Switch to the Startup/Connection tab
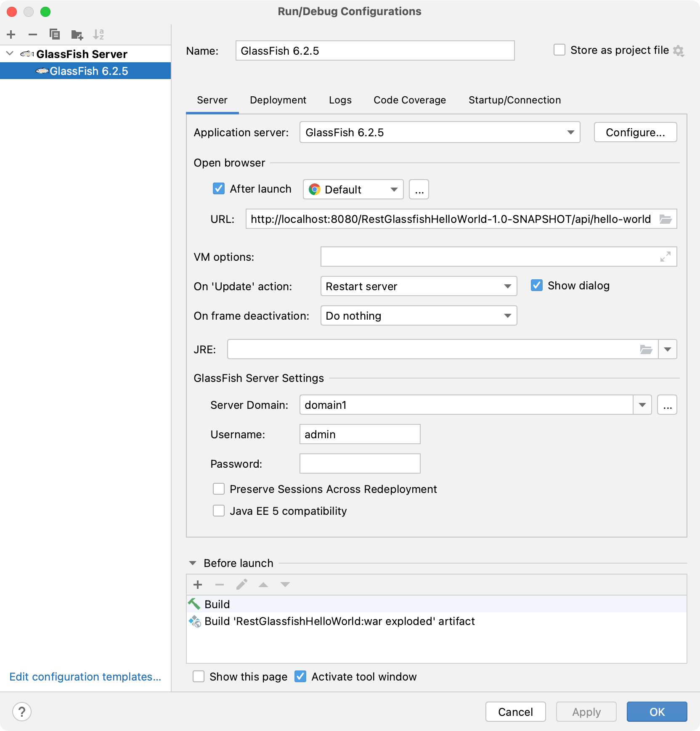 click(514, 100)
